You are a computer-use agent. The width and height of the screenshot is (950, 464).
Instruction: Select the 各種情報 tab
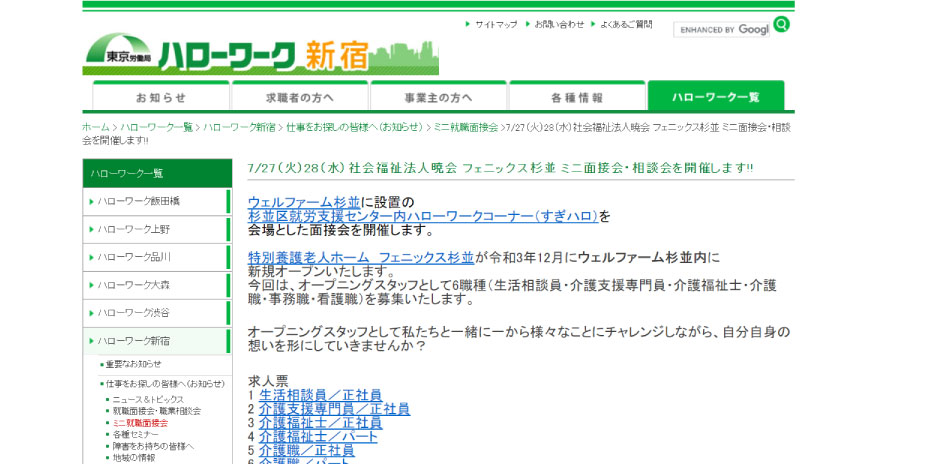point(577,97)
